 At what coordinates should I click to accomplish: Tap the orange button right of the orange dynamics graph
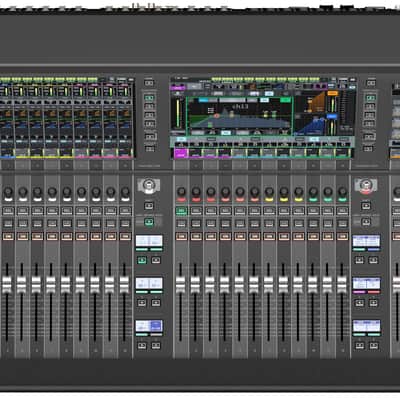coord(332,94)
